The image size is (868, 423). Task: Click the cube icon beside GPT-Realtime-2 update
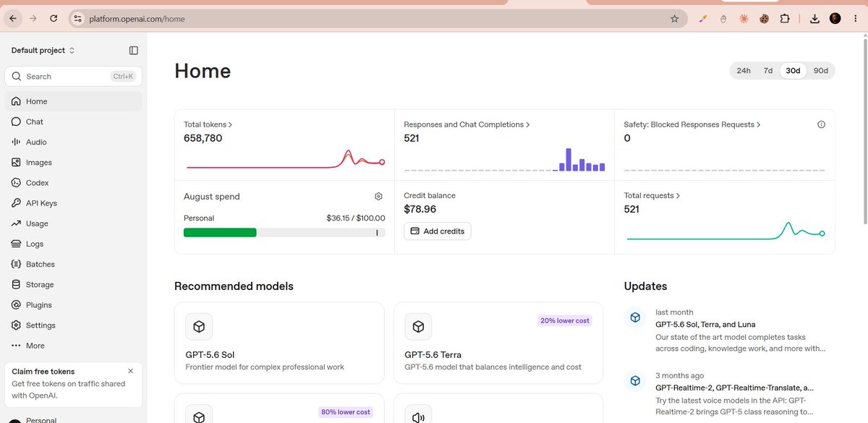[634, 380]
